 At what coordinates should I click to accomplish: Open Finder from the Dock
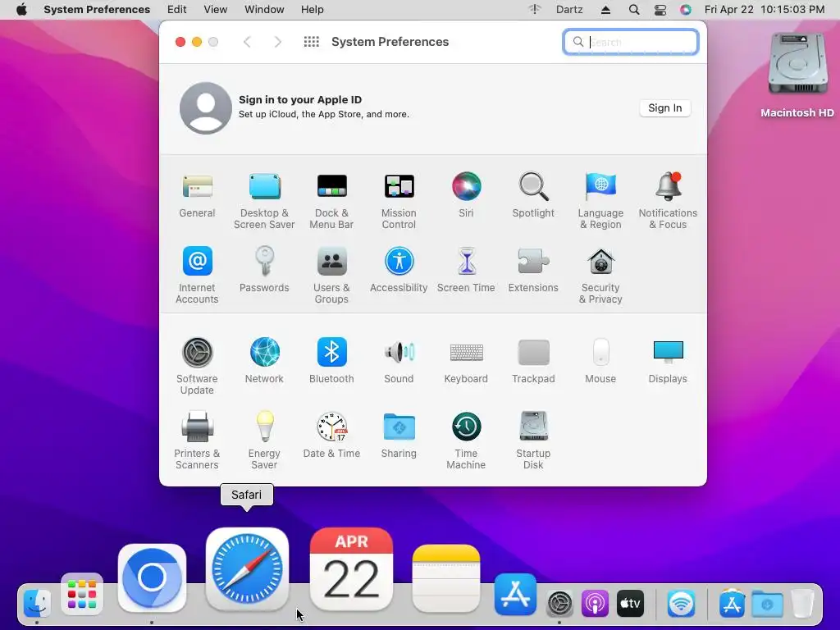point(37,603)
